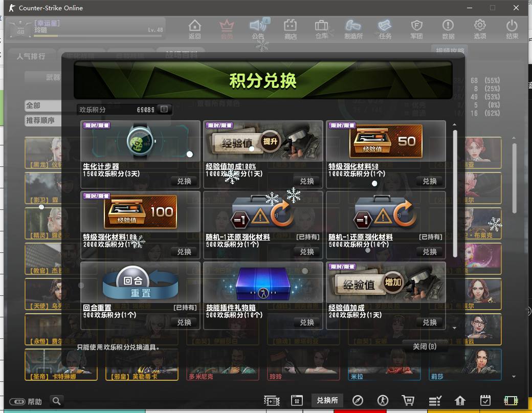Toggle the 帮助 help switch

tap(17, 402)
